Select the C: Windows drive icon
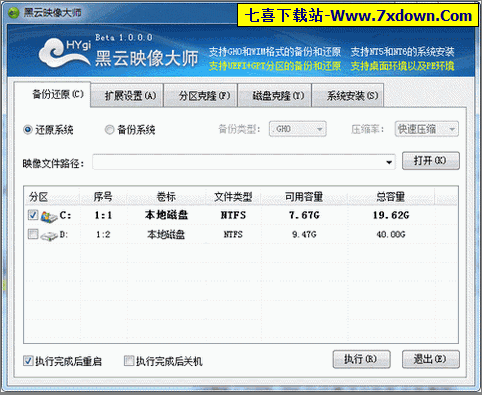Screen dimensions: 482x395 click(49, 216)
